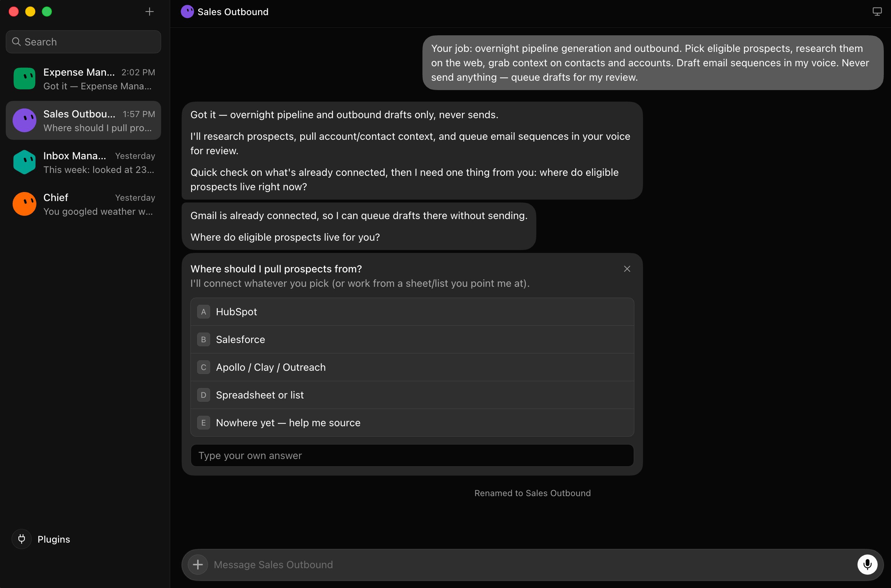Dismiss the prospects question card
This screenshot has height=588, width=891.
click(x=626, y=269)
